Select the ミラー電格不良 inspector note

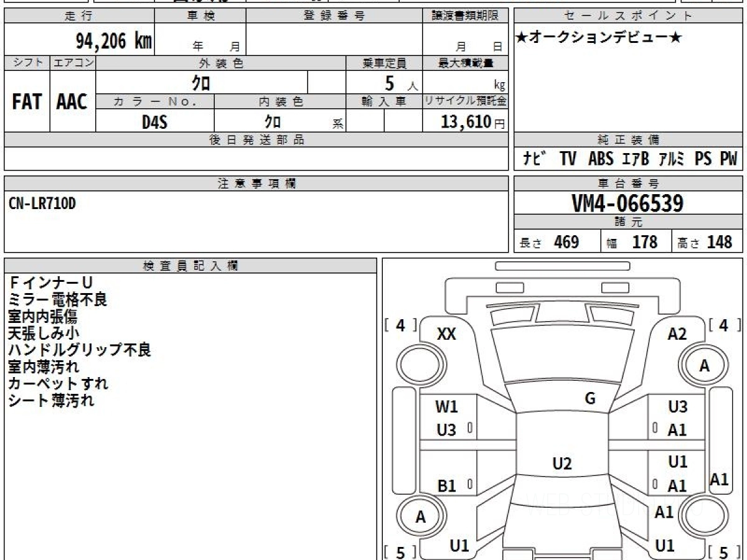coord(57,300)
